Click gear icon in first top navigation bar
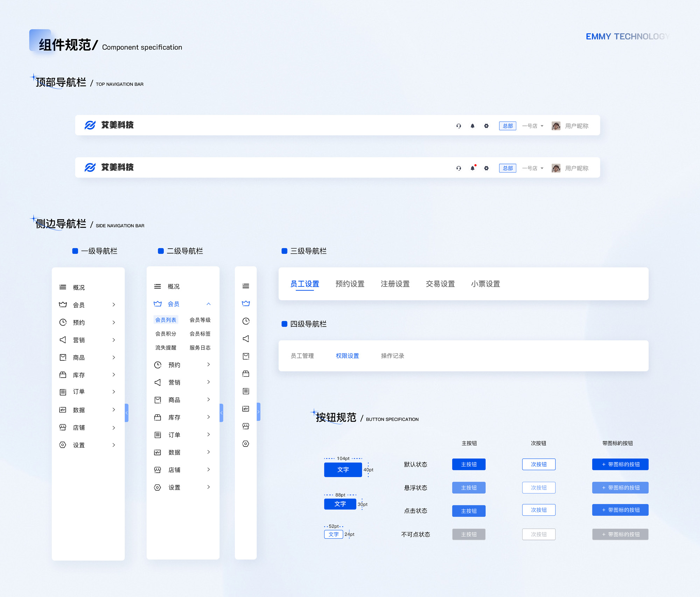The image size is (700, 597). click(486, 126)
